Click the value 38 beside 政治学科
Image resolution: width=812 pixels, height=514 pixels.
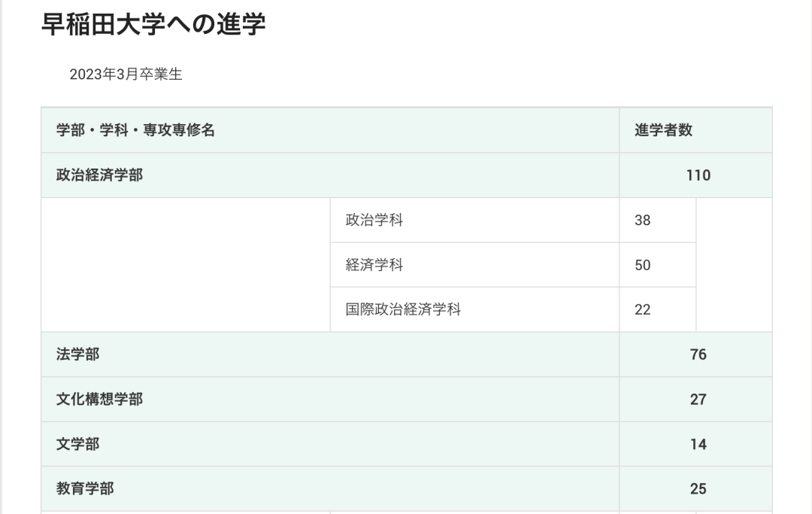(643, 221)
